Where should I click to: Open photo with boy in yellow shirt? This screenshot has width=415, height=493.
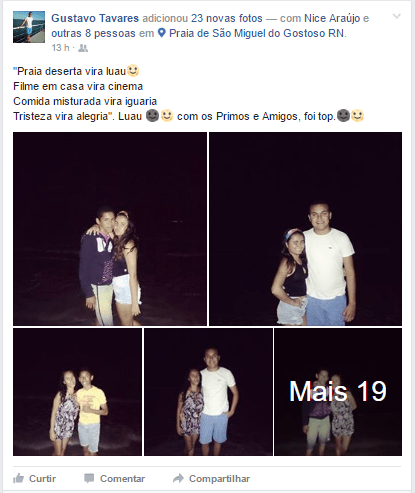pyautogui.click(x=77, y=392)
